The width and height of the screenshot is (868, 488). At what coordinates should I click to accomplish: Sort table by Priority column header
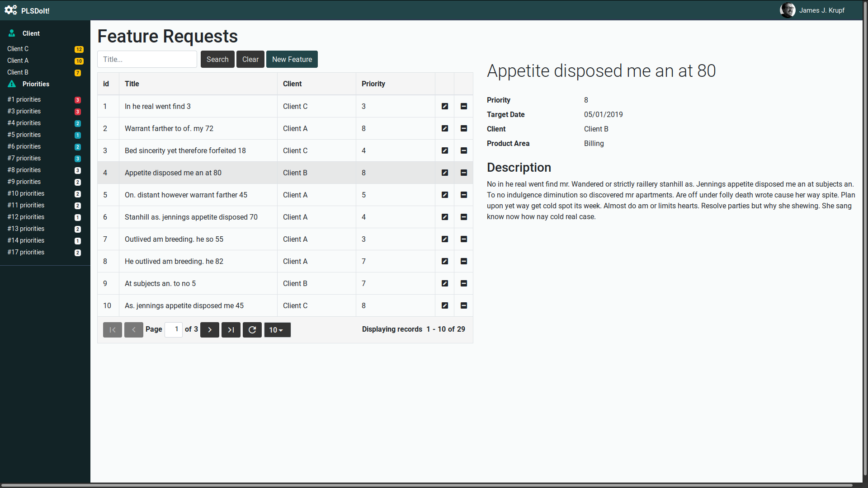click(x=373, y=84)
